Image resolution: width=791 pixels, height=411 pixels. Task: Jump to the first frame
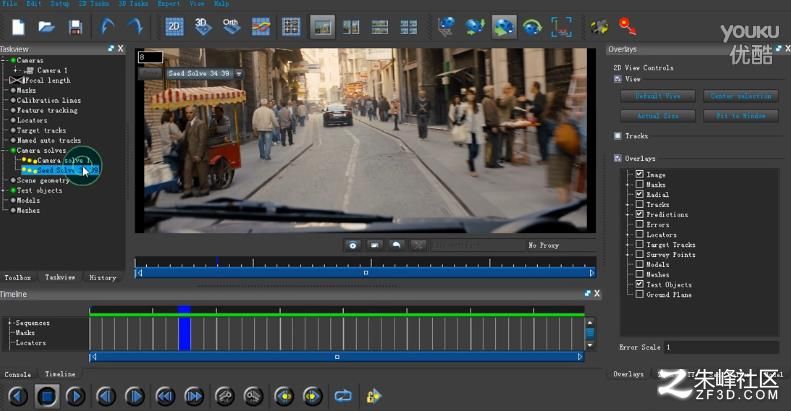coord(165,396)
